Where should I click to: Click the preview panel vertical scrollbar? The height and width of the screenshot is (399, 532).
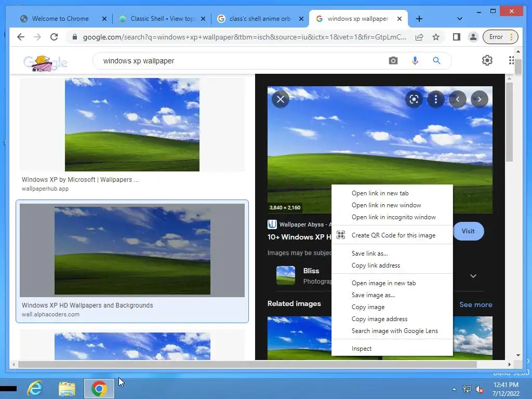coord(509,122)
